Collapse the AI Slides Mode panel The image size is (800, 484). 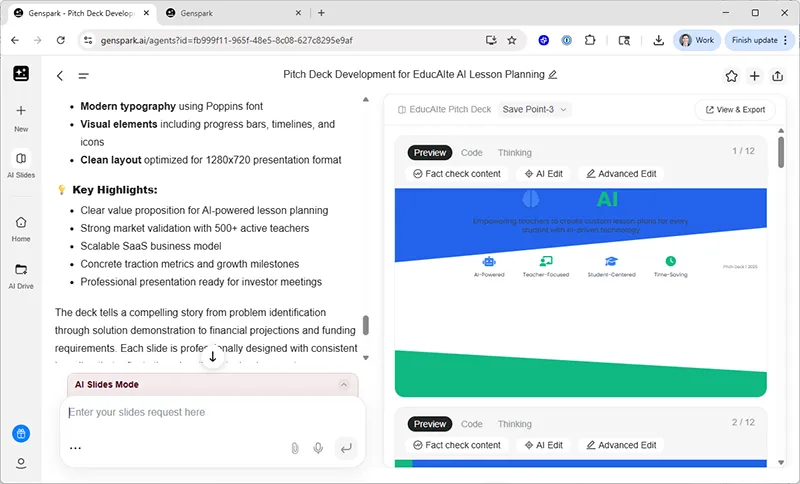click(344, 384)
